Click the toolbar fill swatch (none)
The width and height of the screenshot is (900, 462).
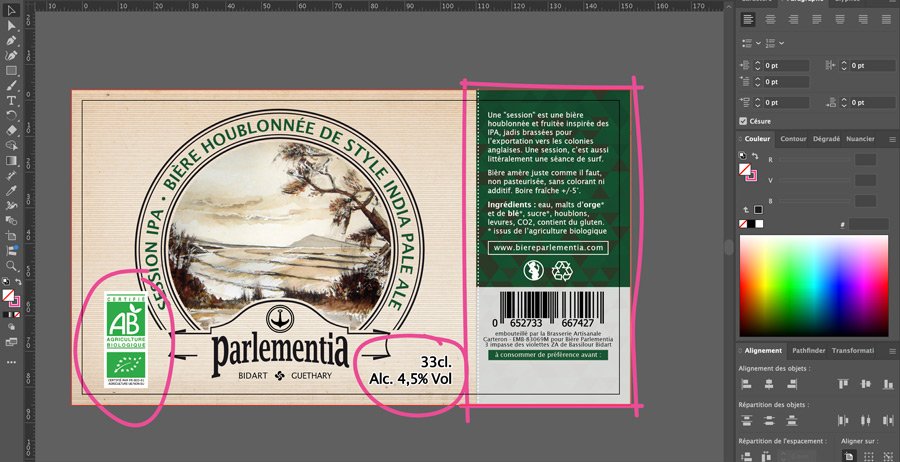[x=8, y=295]
